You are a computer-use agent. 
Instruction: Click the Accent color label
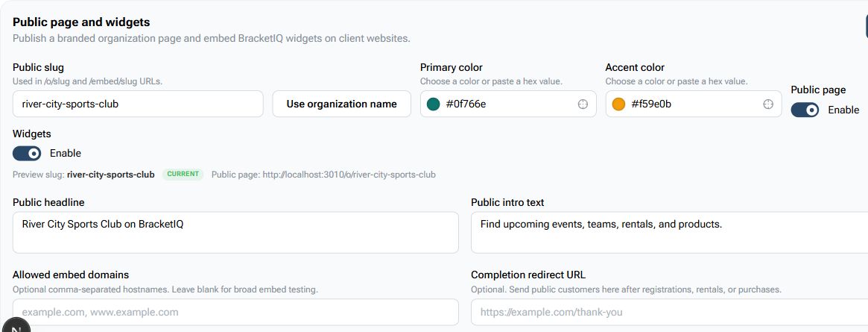(635, 68)
